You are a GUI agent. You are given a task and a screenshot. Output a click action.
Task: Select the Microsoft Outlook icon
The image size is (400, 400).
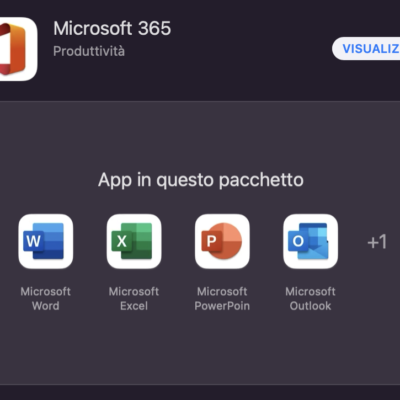point(310,241)
